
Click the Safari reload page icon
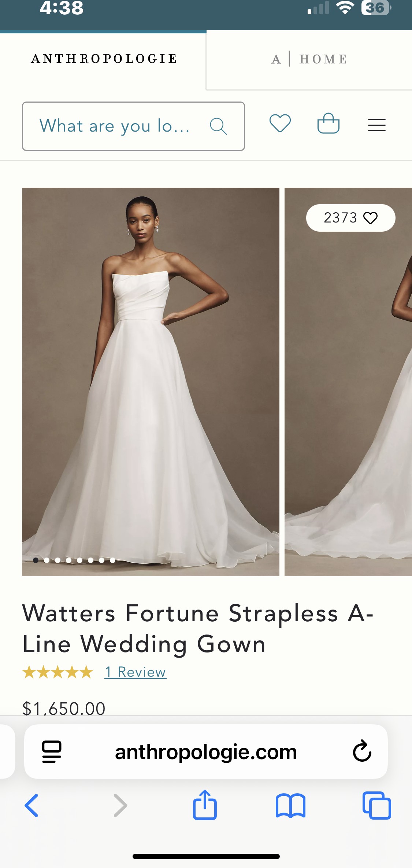[362, 751]
